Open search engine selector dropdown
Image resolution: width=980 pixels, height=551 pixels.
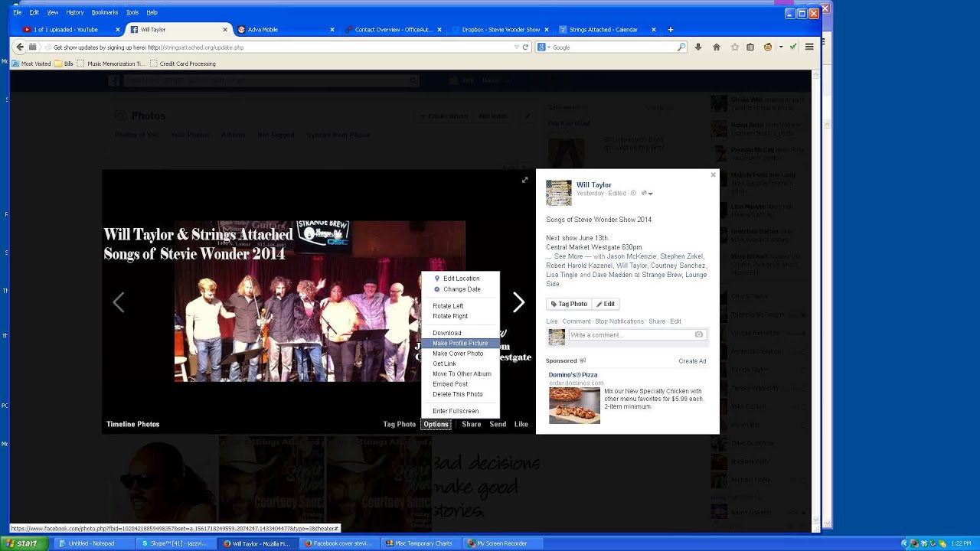click(x=542, y=47)
